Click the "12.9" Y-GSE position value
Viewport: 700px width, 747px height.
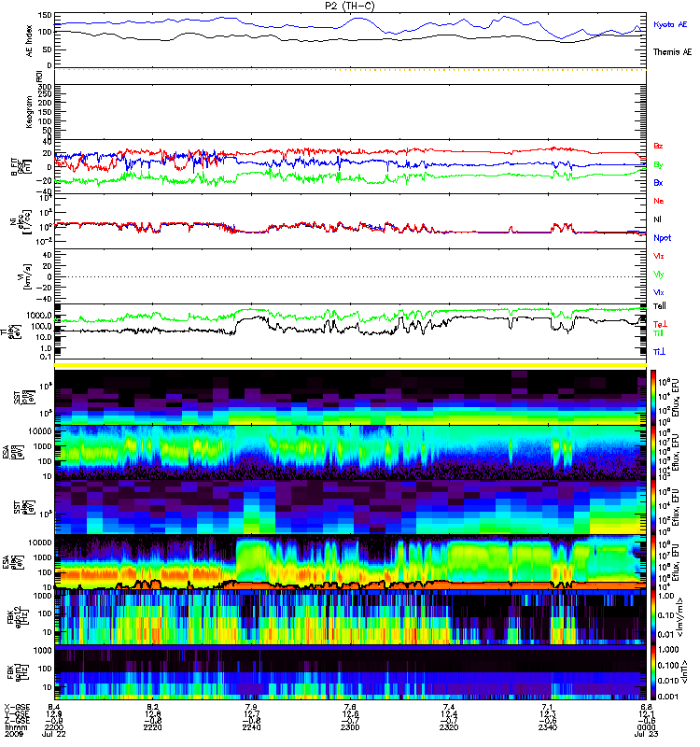[54, 713]
